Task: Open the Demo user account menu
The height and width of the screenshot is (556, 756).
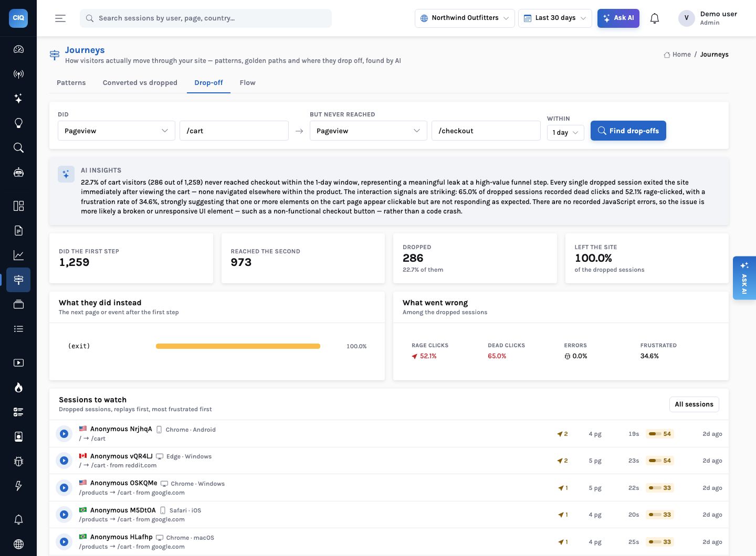Action: click(x=708, y=18)
